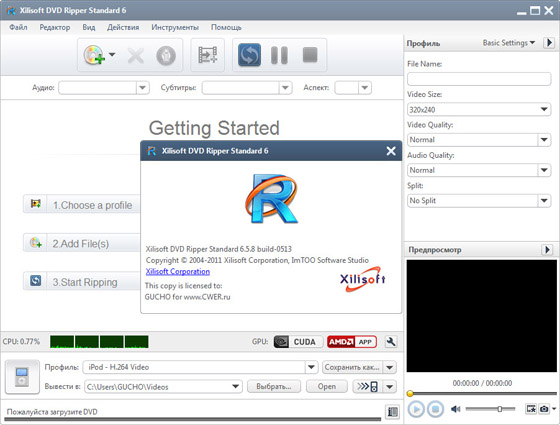Toggle NVIDIA CUDA GPU acceleration
The width and height of the screenshot is (560, 425).
coord(298,342)
